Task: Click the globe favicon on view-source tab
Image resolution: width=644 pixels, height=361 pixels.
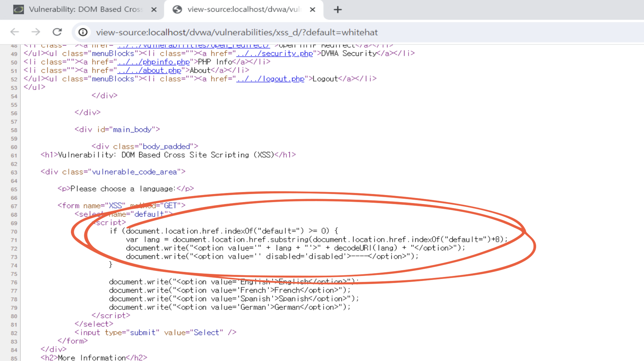Action: (x=177, y=10)
